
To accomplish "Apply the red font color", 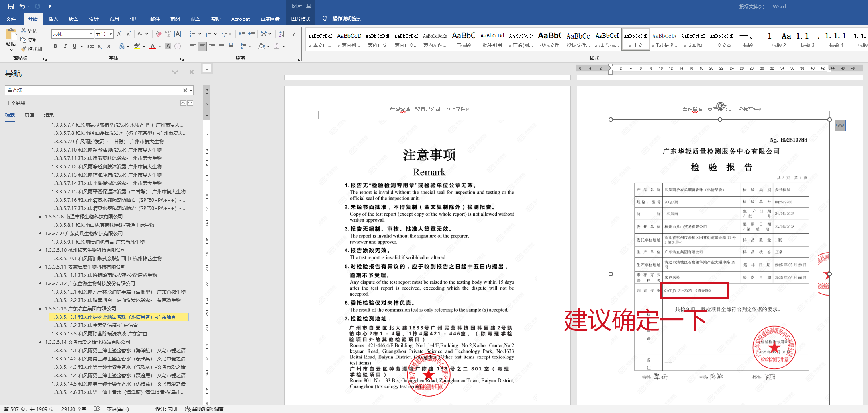I will 153,46.
